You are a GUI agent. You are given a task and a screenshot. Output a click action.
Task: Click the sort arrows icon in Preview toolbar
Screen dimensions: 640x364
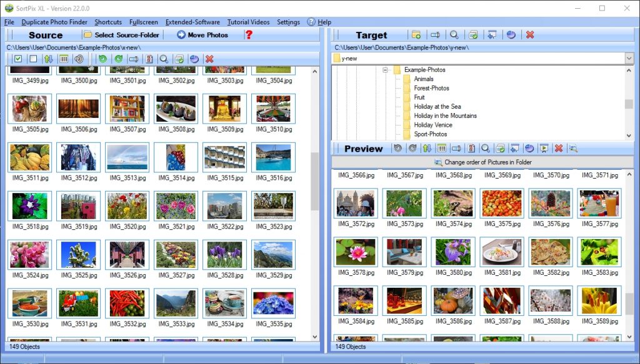(427, 149)
